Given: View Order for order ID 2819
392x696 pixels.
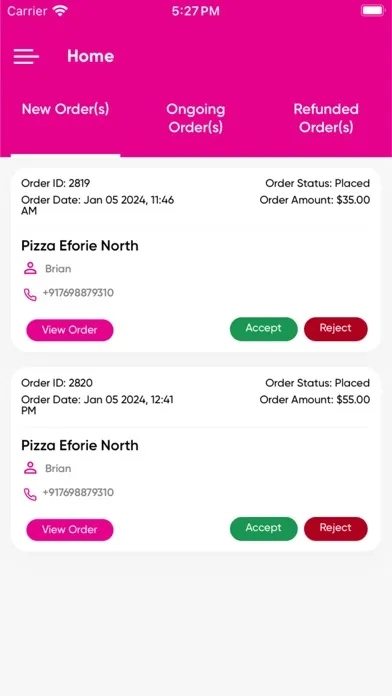Looking at the screenshot, I should click(70, 330).
